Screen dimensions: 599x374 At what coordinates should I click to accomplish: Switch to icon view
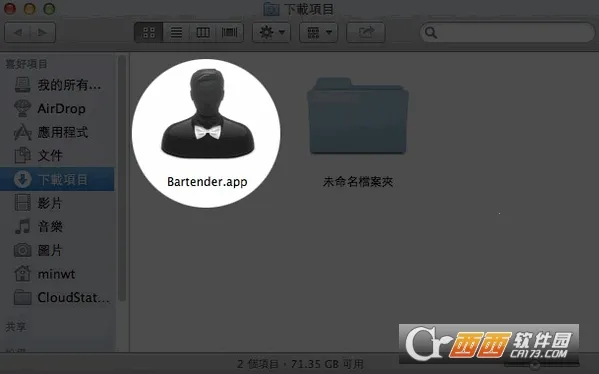(x=149, y=32)
